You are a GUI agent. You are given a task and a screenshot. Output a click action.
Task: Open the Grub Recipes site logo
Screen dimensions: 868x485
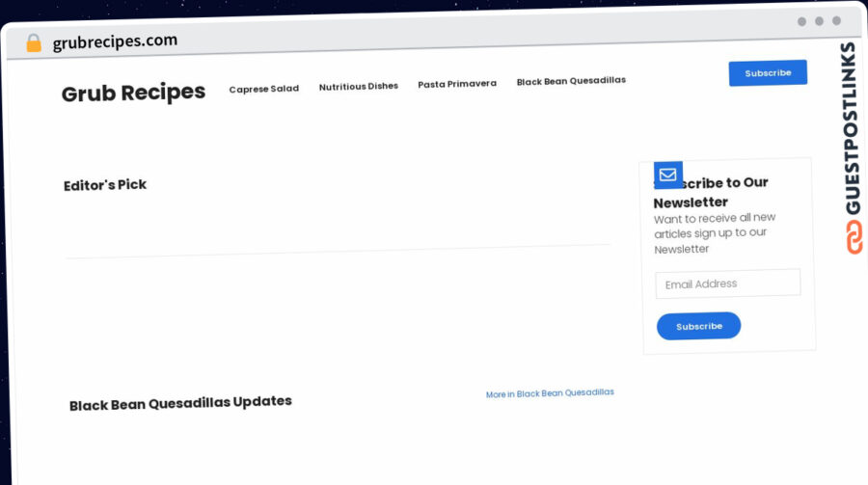133,93
